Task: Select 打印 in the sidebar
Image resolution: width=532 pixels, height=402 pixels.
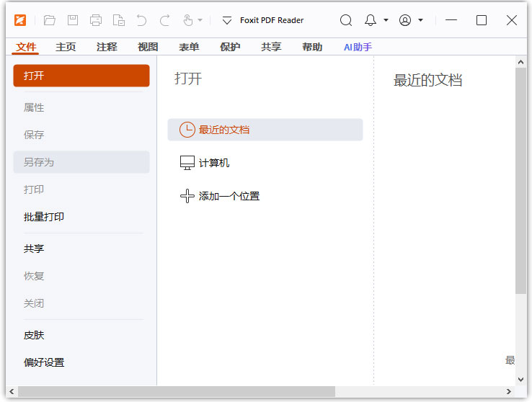Action: (x=81, y=189)
